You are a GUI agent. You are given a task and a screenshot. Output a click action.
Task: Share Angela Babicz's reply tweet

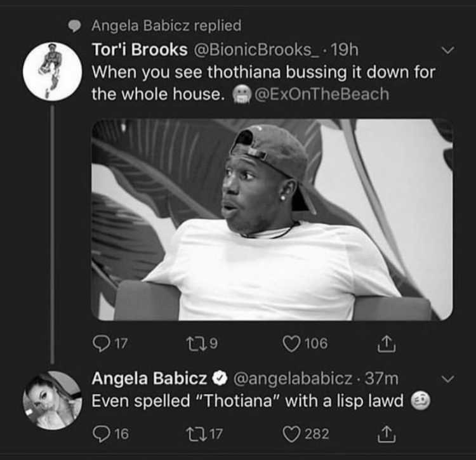[x=387, y=434]
